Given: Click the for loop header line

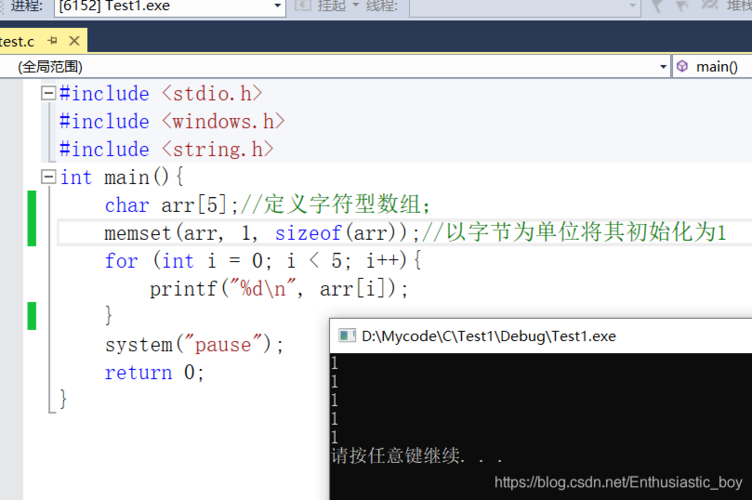Looking at the screenshot, I should tap(263, 261).
